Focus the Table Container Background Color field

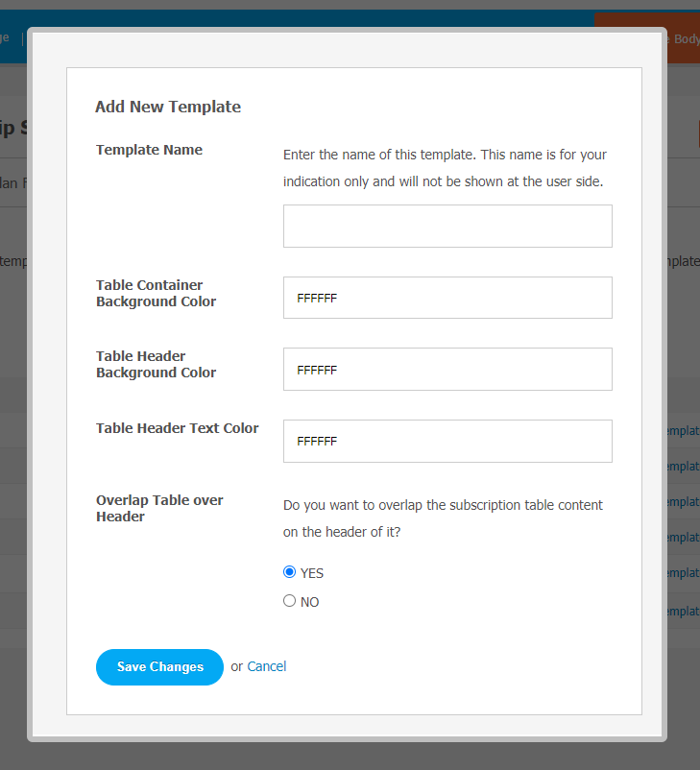[x=447, y=298]
